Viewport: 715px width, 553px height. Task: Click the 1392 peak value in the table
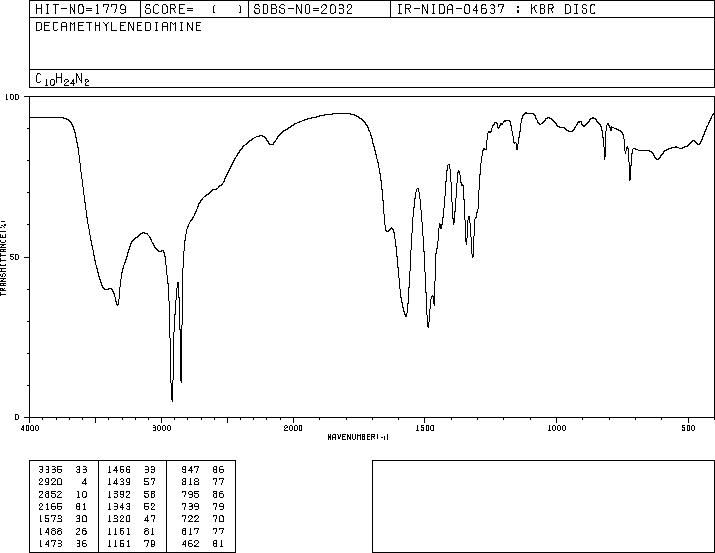coord(119,495)
